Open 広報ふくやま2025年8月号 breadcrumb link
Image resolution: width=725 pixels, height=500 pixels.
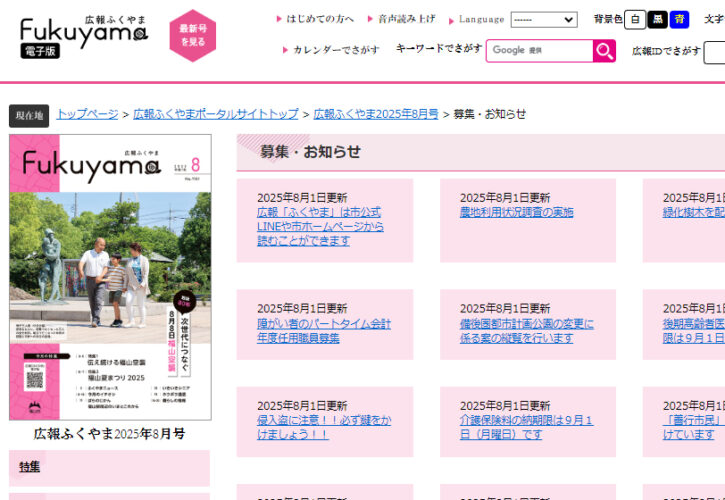[375, 114]
